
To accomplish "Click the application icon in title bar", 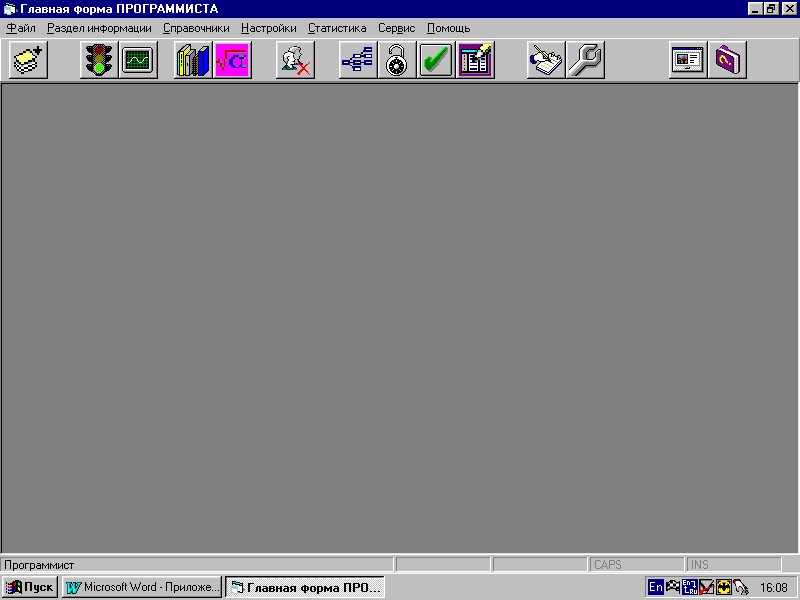I will click(x=10, y=9).
